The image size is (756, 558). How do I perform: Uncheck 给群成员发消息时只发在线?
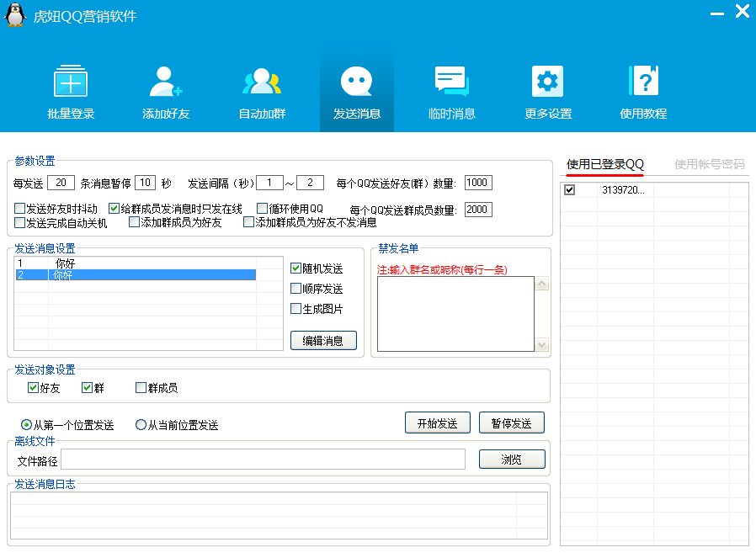pyautogui.click(x=114, y=209)
